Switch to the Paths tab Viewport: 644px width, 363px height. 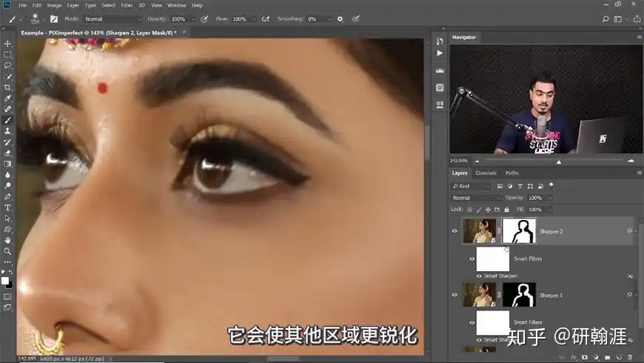(511, 173)
